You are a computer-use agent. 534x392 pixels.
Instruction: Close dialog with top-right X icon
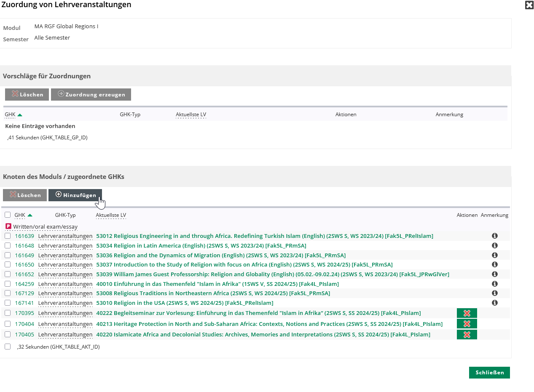[x=529, y=5]
